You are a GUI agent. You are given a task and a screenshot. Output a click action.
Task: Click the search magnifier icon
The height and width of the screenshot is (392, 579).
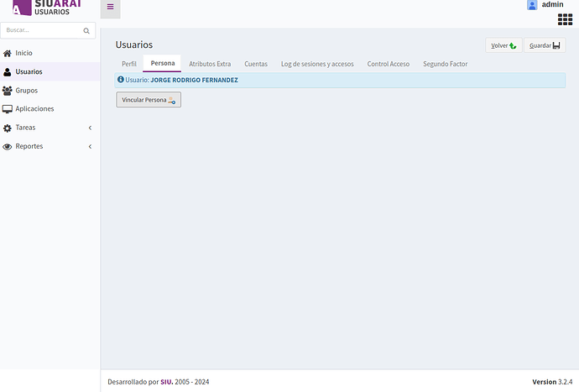coord(86,30)
